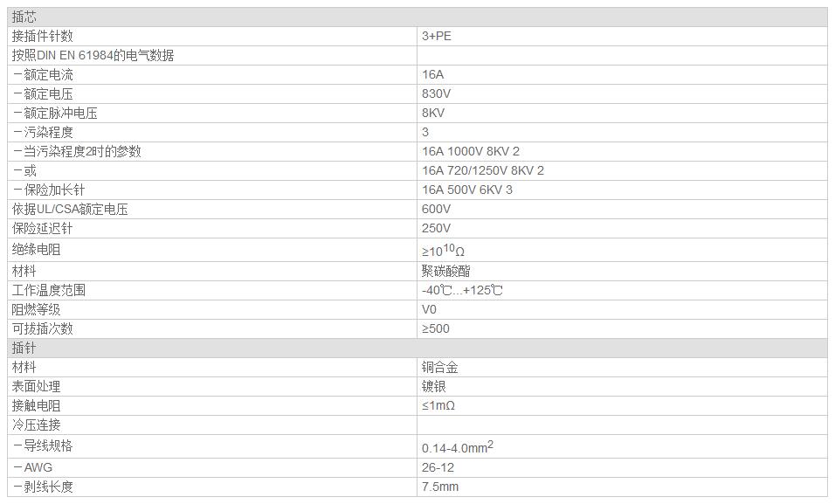Select the 镀银 surface treatment value
This screenshot has width=835, height=504.
click(x=434, y=386)
